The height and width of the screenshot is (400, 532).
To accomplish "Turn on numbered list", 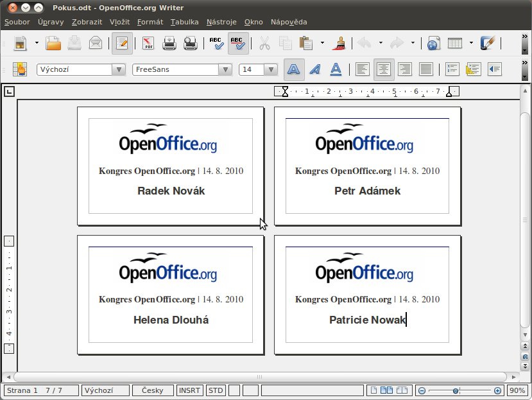I will point(452,69).
